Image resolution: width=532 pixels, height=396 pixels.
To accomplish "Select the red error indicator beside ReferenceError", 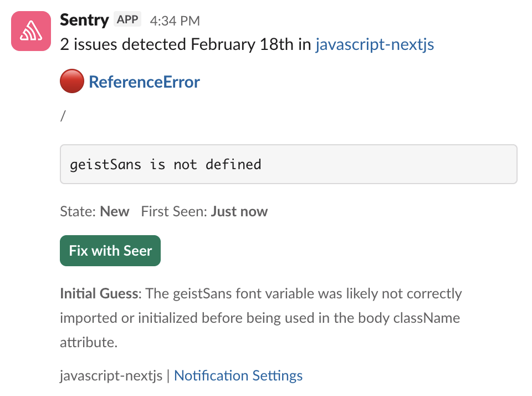I will point(71,80).
